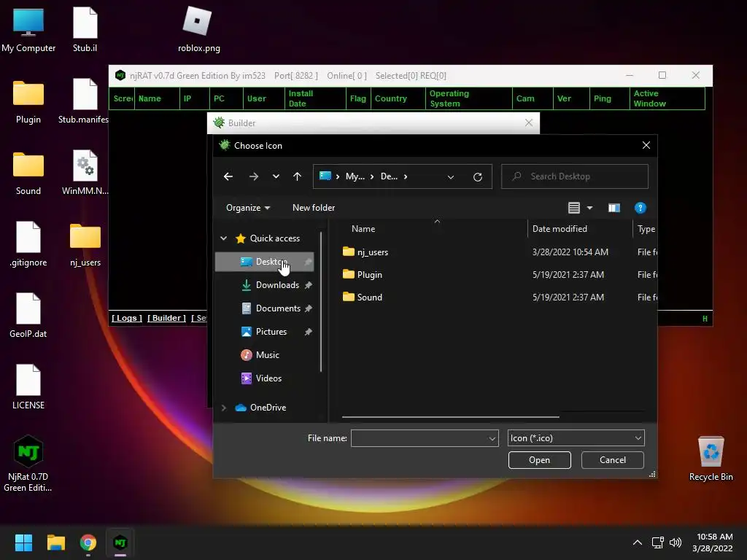Click the forward navigation arrow
The width and height of the screenshot is (747, 560).
click(253, 176)
